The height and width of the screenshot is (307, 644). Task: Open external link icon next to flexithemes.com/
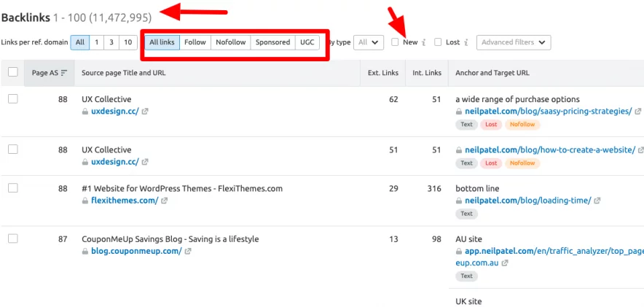point(165,201)
